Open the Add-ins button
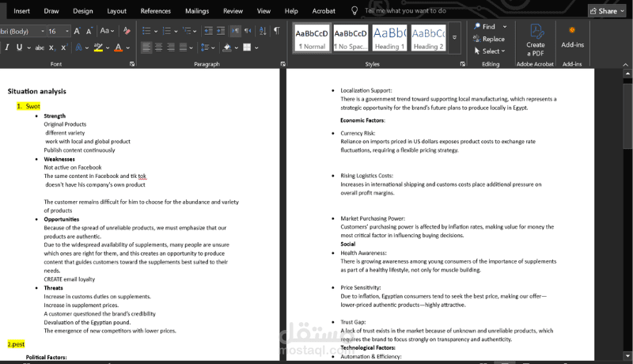 point(572,37)
